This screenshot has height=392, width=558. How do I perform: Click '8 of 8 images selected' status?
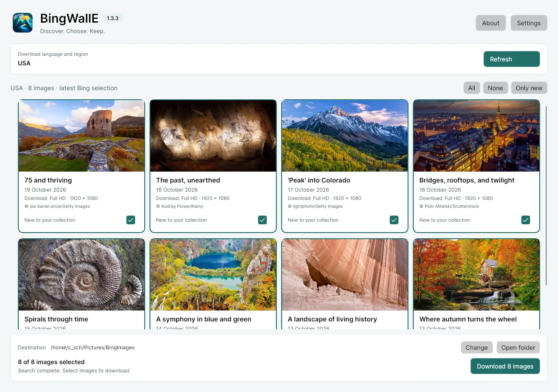point(51,362)
